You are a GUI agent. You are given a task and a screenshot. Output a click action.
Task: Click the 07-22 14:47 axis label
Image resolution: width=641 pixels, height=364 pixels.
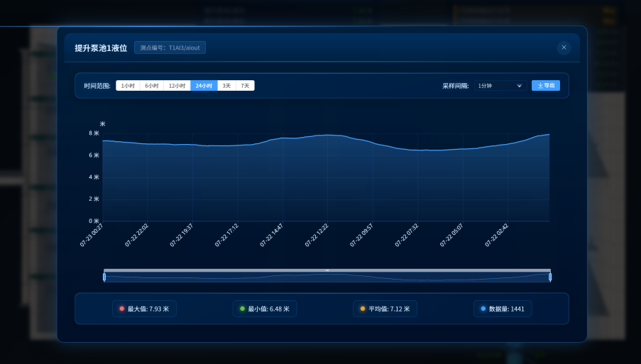pyautogui.click(x=271, y=235)
